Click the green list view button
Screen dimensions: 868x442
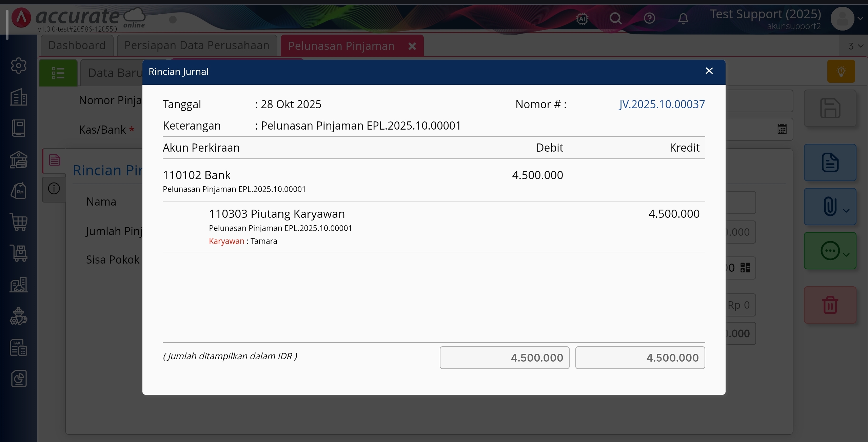point(58,73)
